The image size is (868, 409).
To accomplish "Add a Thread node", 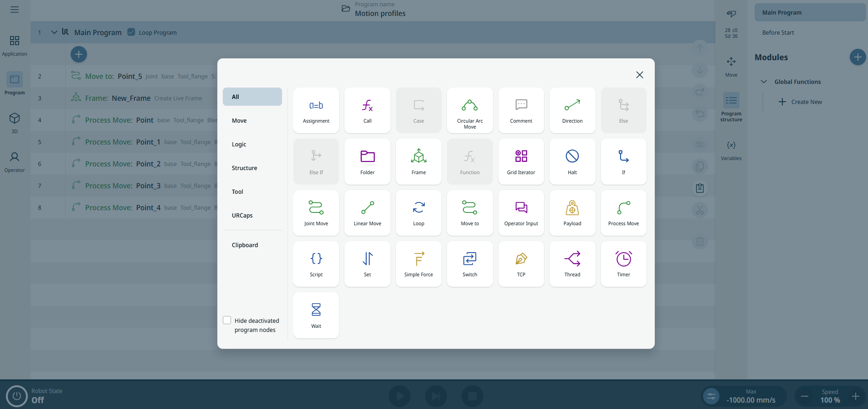I will [x=572, y=264].
